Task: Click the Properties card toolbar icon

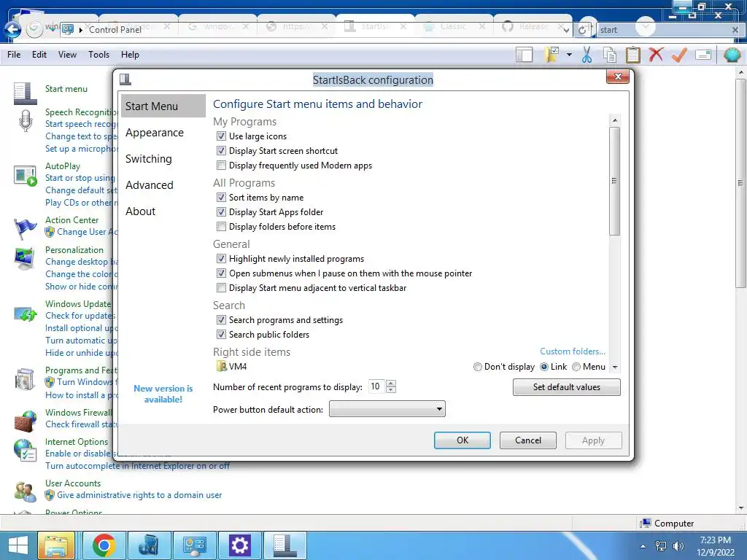Action: tap(703, 55)
